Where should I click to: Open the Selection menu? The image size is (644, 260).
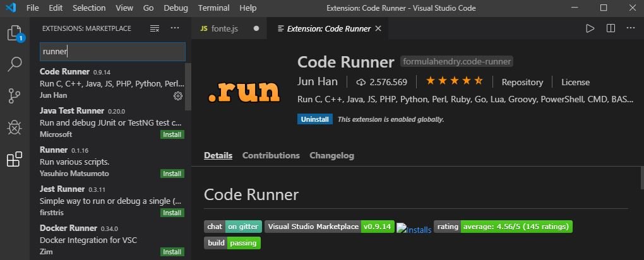pyautogui.click(x=89, y=8)
